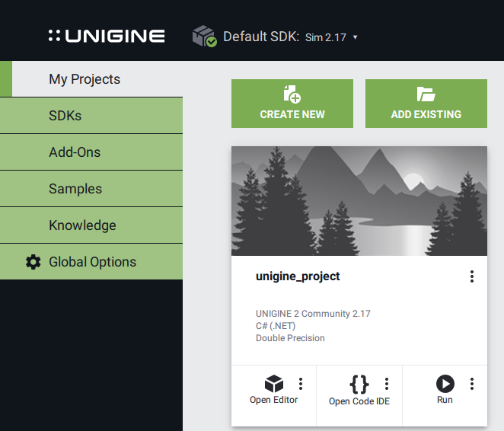Click the Global Options gear icon
Screen dimensions: 504x431
33,262
